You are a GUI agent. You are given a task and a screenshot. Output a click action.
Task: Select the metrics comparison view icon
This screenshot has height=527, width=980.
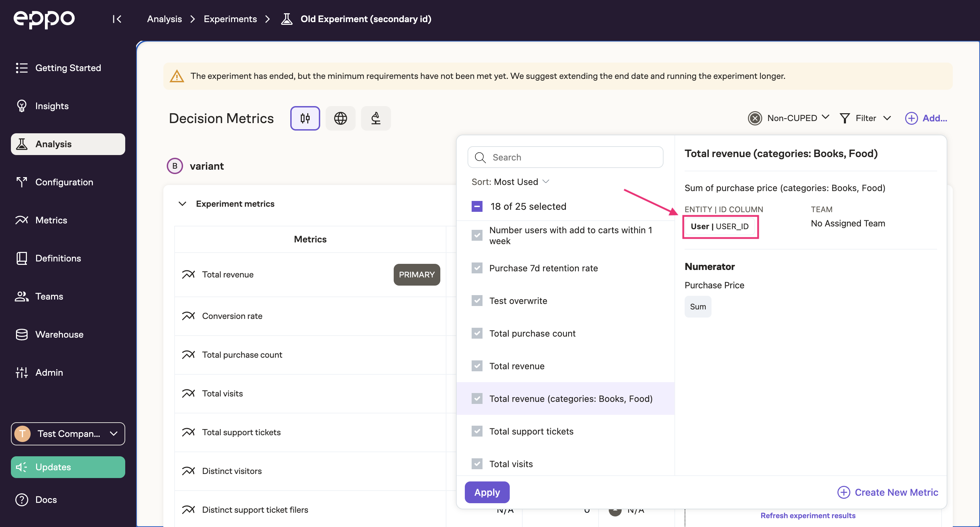coord(305,118)
